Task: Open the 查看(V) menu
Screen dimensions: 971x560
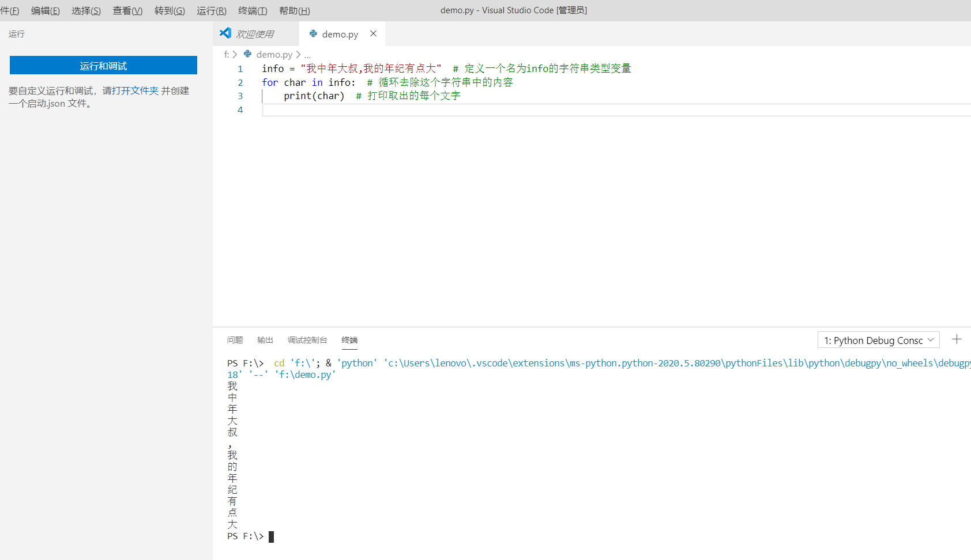Action: [127, 10]
